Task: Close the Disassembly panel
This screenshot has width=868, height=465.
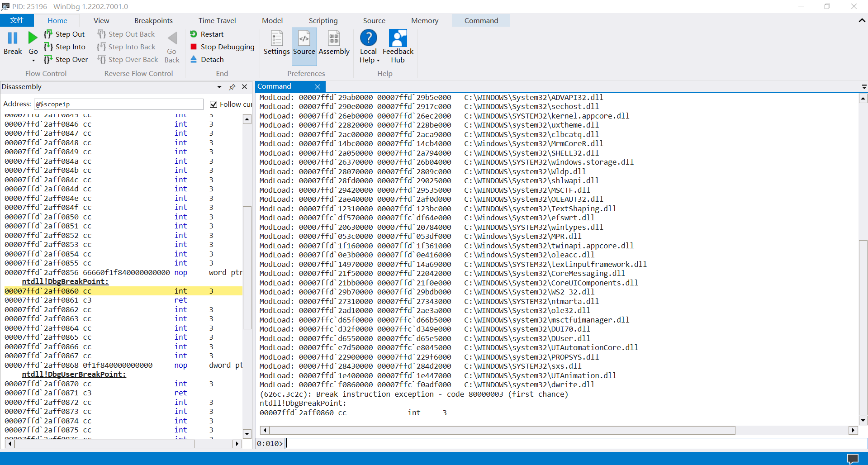Action: [x=244, y=87]
